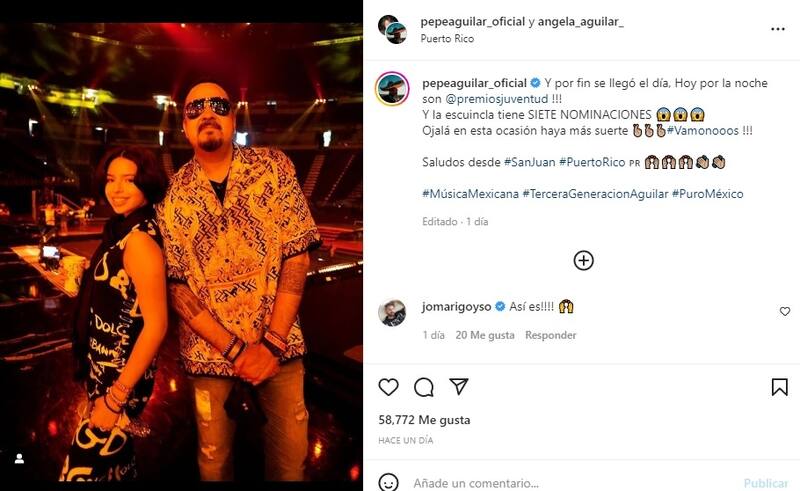The width and height of the screenshot is (800, 491).
Task: Share the post via paper plane icon
Action: 459,387
